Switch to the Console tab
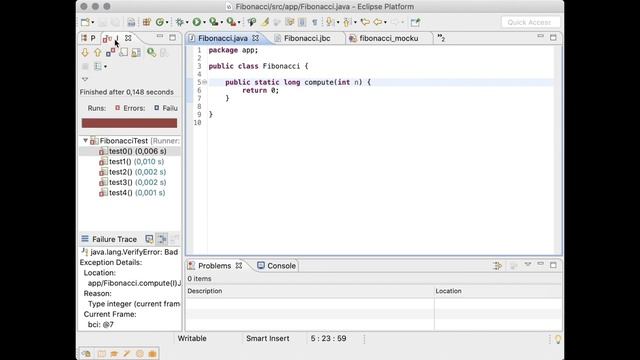640x360 pixels. click(276, 266)
